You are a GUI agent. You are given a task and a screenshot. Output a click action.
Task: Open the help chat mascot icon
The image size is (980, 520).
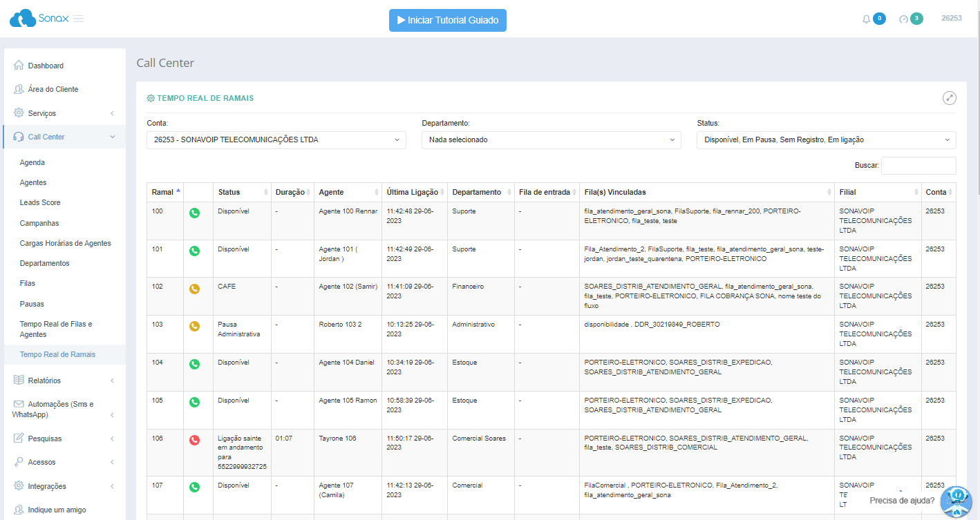coord(957,501)
